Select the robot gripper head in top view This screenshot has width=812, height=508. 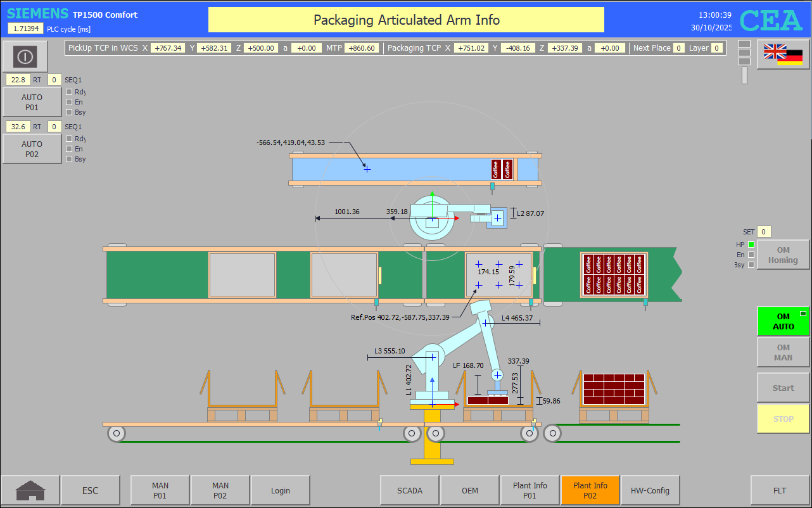pyautogui.click(x=497, y=218)
